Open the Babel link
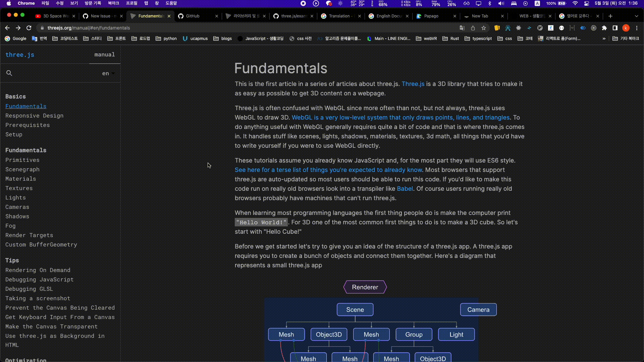 (x=405, y=189)
